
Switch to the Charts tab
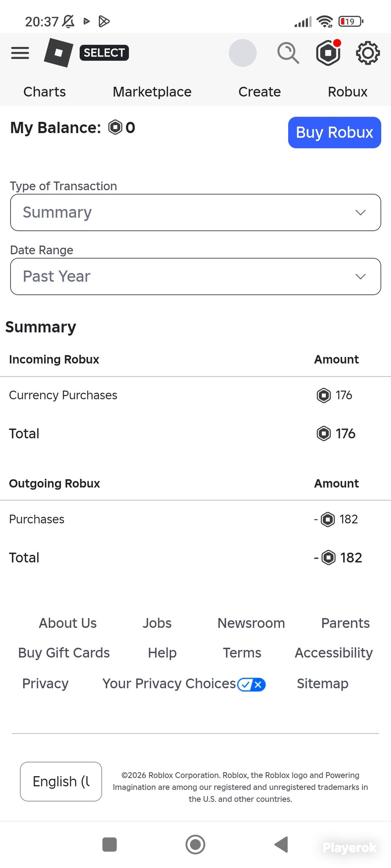click(45, 92)
